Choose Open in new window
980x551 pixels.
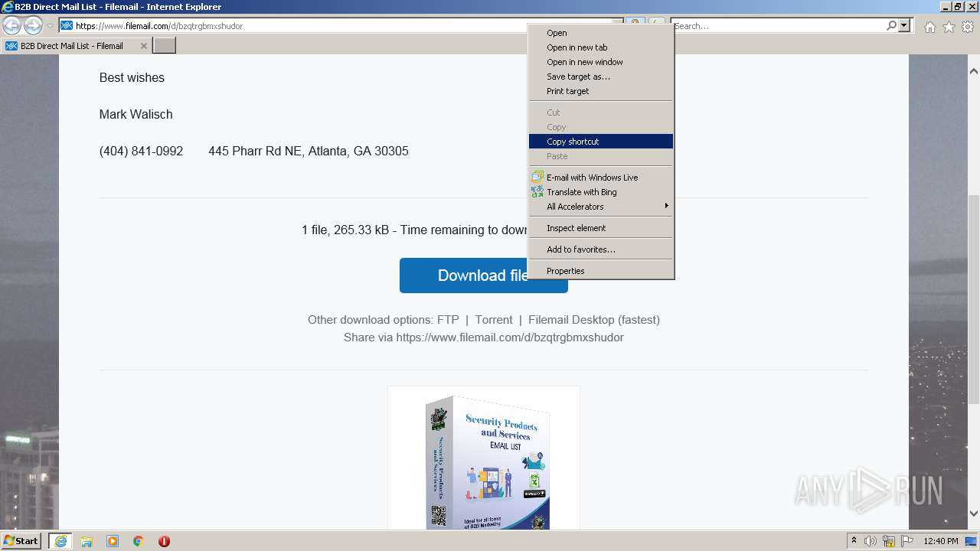coord(601,62)
